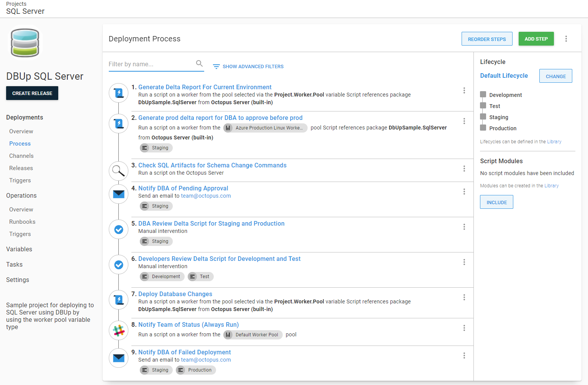Open the Default Lifecycle link
This screenshot has height=385, width=588.
(504, 76)
